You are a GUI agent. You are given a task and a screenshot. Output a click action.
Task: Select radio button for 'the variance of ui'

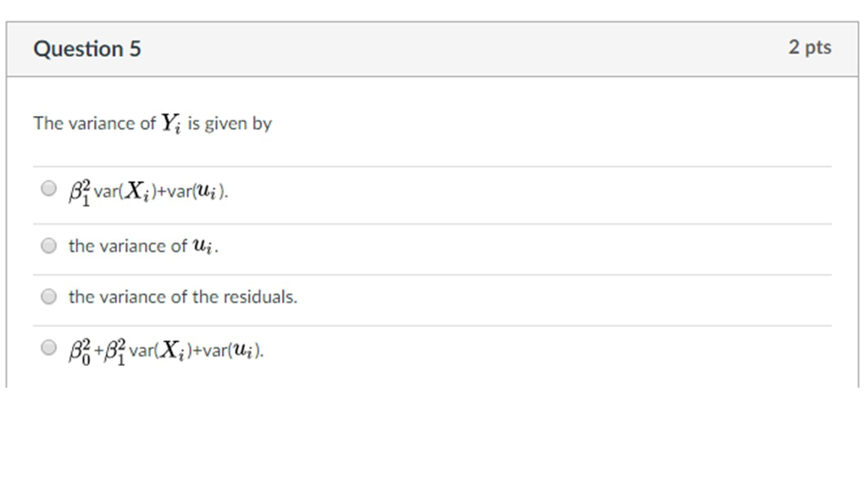(48, 245)
